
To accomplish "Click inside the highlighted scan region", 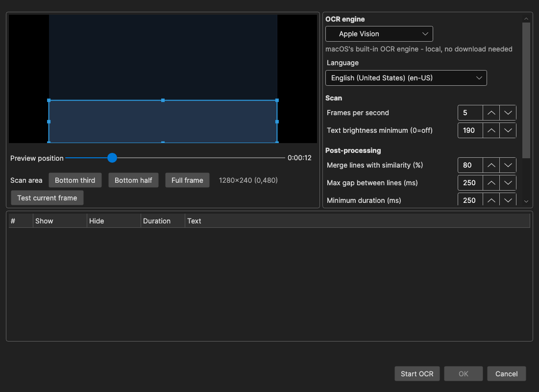I will (x=163, y=122).
